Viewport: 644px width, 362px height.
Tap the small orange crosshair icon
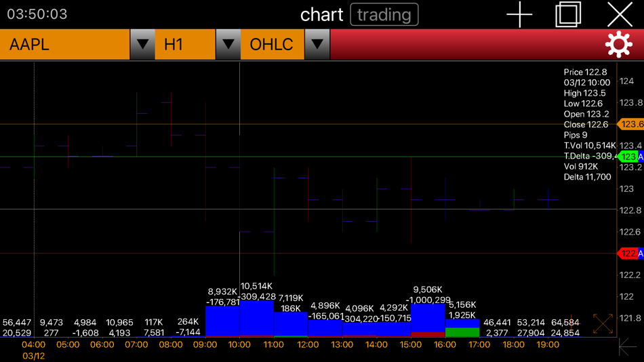(x=572, y=324)
